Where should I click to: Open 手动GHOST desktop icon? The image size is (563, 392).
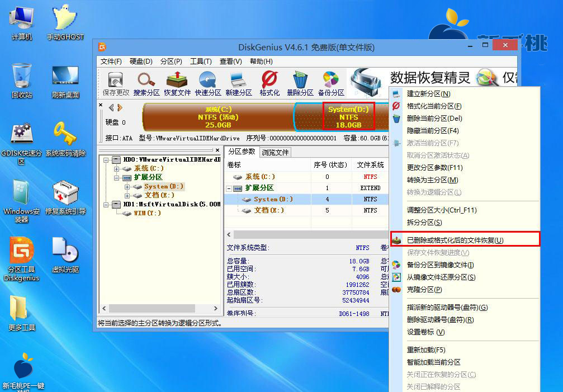[65, 23]
